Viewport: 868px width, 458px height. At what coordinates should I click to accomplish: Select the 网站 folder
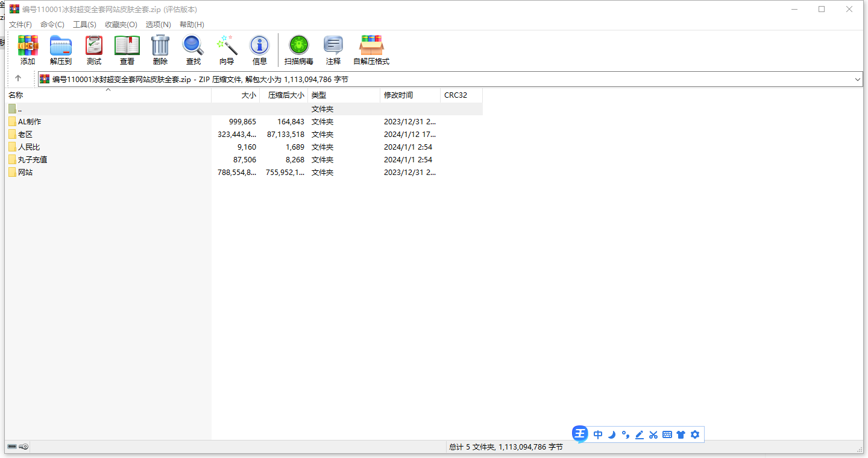click(x=25, y=173)
